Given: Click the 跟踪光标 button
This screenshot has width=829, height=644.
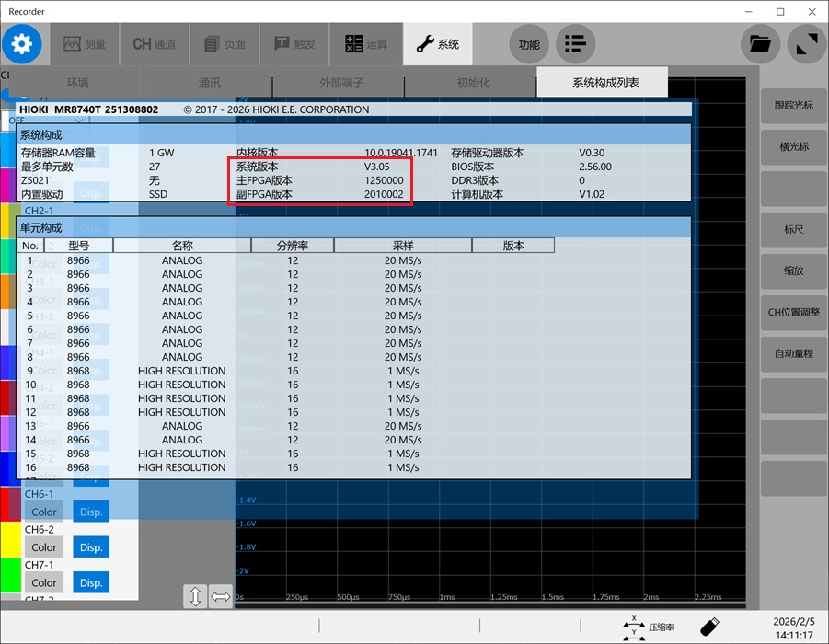Looking at the screenshot, I should point(794,106).
